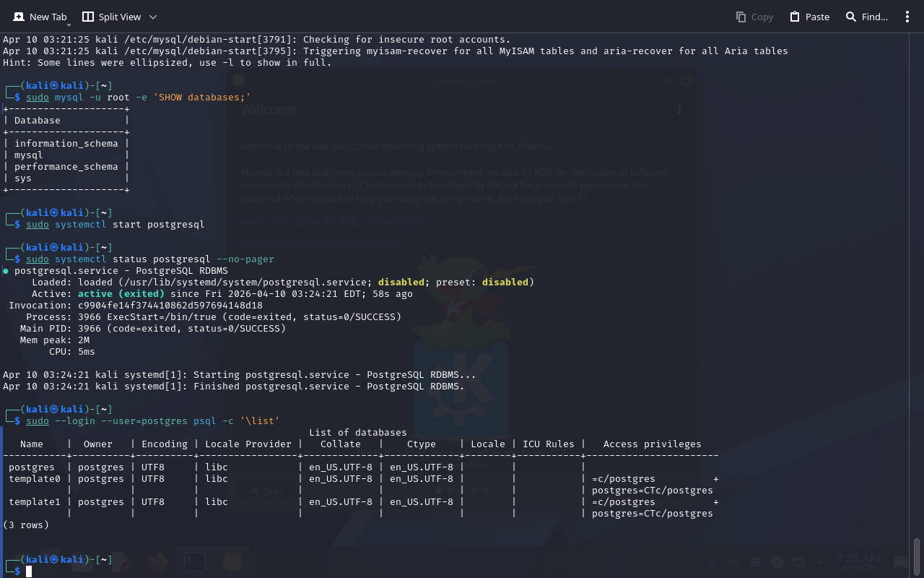Screen dimensions: 924x578
Task: Open the three-dot kebab menu
Action: point(907,17)
